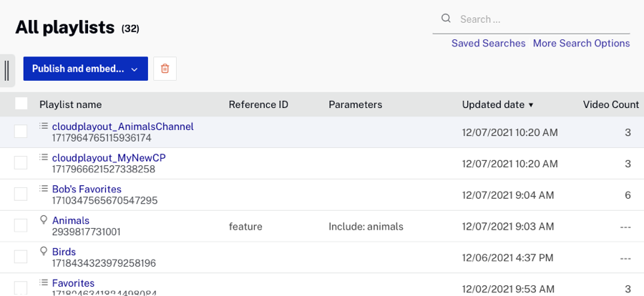Click the search magnifier icon

click(x=446, y=19)
